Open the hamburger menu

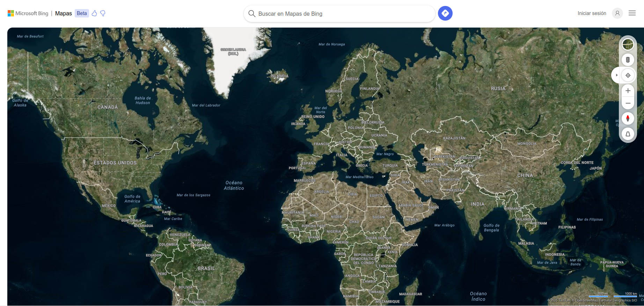tap(632, 13)
